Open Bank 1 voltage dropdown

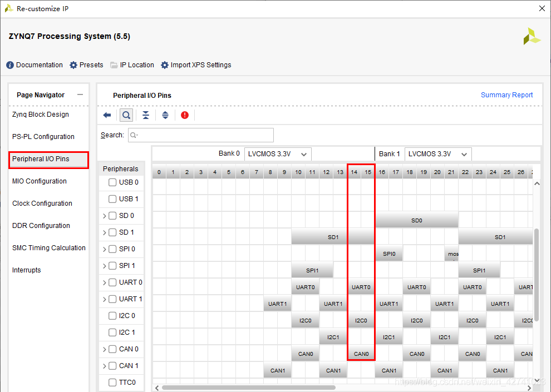click(x=438, y=154)
